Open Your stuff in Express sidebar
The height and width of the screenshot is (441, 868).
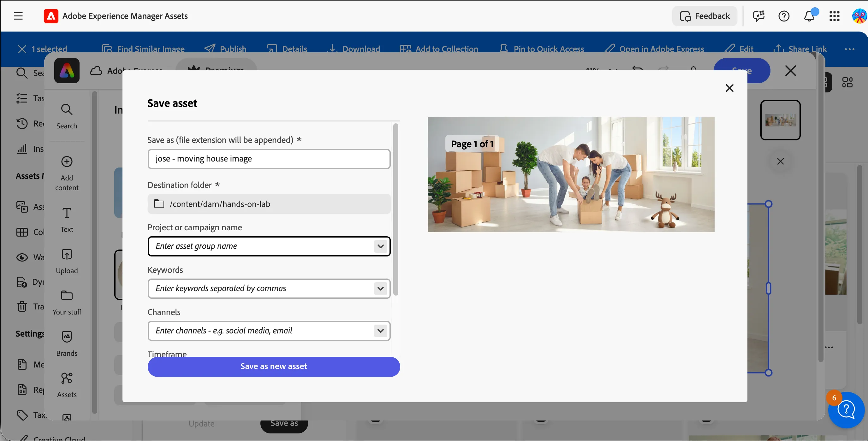[67, 303]
